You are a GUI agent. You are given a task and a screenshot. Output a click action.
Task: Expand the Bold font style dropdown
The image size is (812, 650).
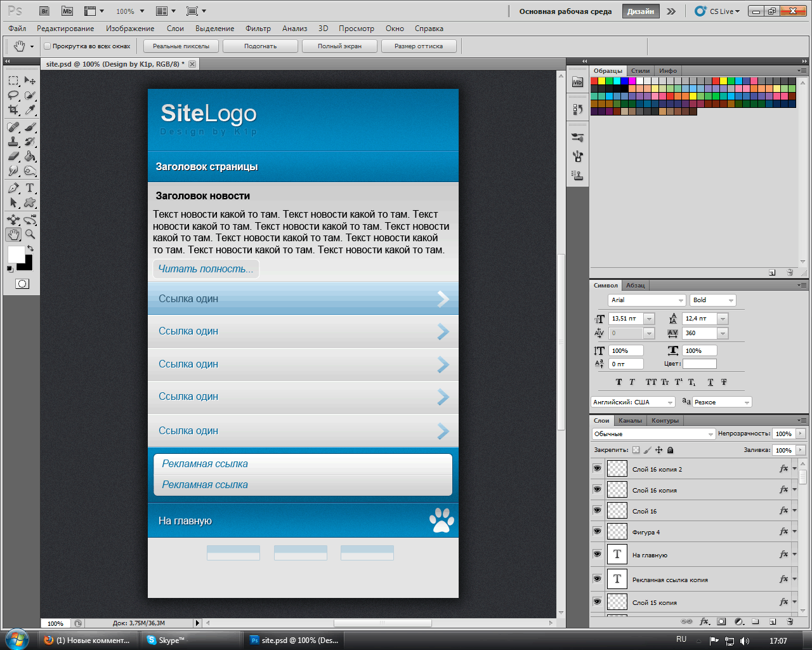pos(712,300)
